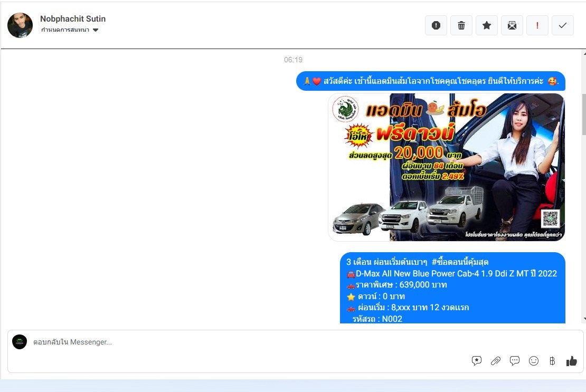Star this conversation with the star icon
Image resolution: width=586 pixels, height=392 pixels.
(486, 25)
